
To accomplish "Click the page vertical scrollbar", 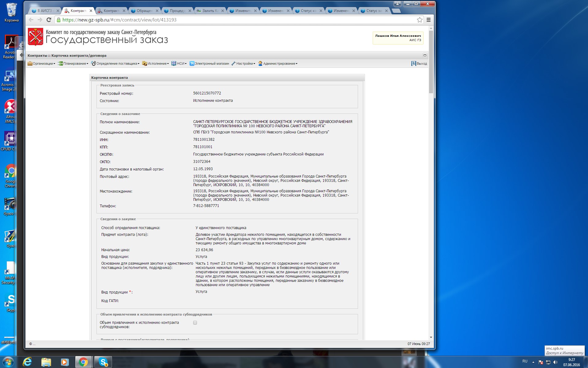I will 431,61.
